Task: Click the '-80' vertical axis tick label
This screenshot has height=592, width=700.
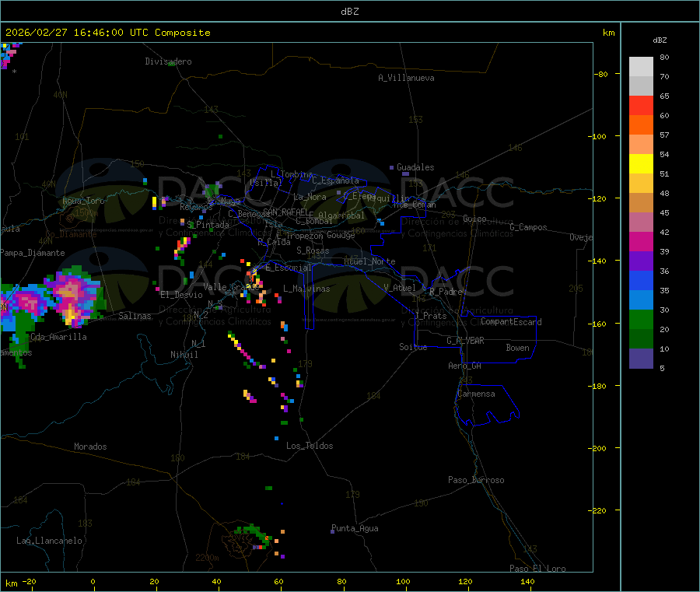Action: point(600,74)
